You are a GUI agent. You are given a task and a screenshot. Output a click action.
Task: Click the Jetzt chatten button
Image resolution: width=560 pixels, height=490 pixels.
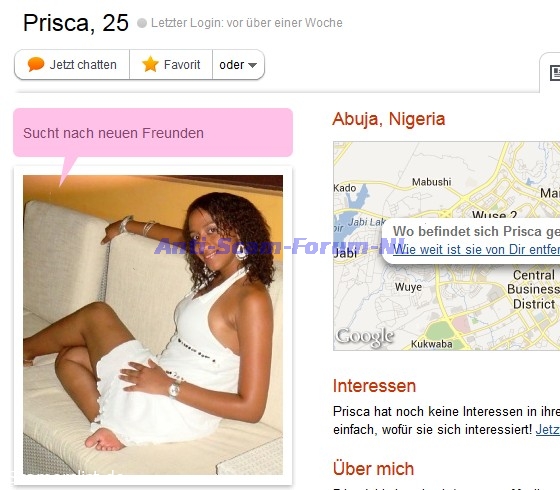[x=72, y=65]
